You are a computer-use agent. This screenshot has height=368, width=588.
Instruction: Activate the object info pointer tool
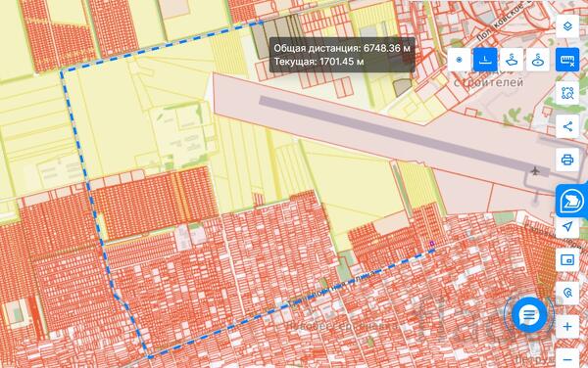click(x=567, y=293)
